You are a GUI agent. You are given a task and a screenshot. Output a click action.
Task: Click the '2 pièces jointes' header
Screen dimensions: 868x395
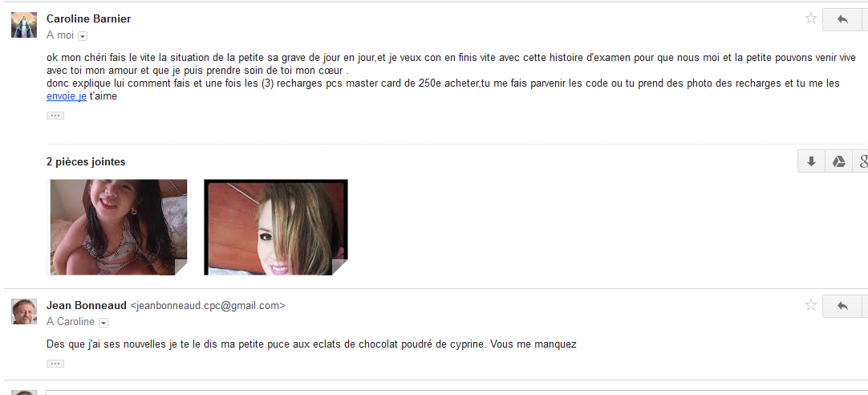tap(86, 161)
